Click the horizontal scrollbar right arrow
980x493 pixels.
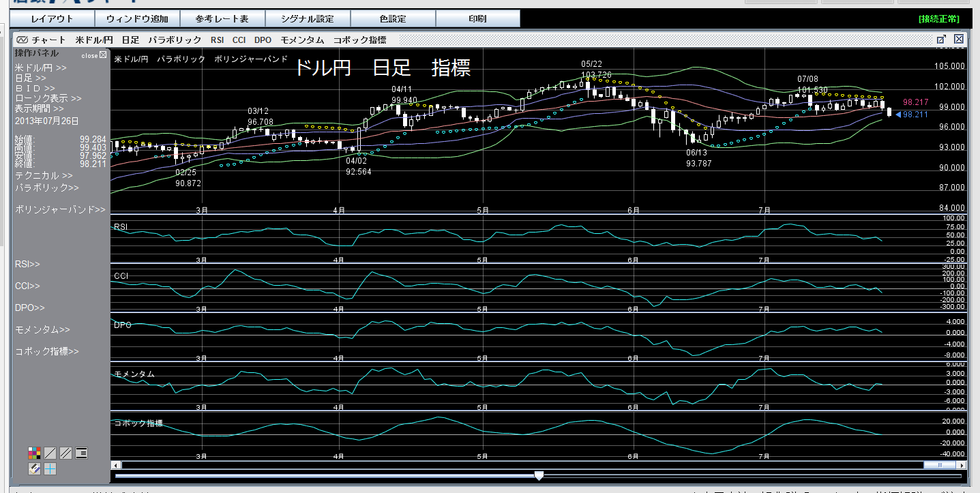pyautogui.click(x=961, y=465)
